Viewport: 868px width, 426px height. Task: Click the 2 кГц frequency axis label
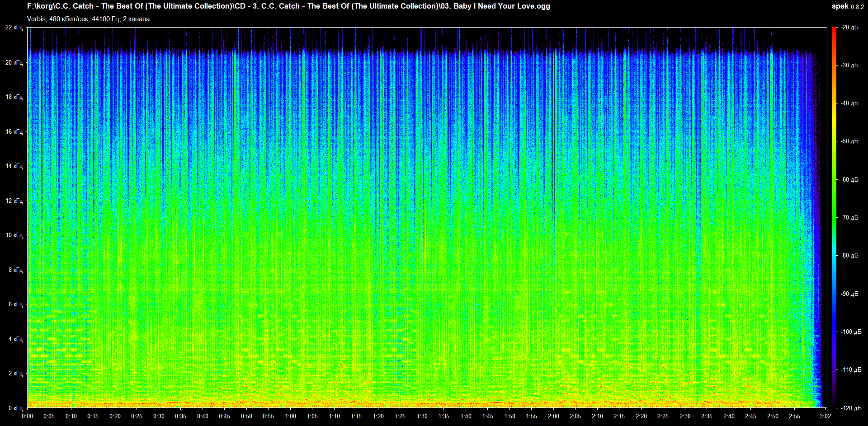15,373
